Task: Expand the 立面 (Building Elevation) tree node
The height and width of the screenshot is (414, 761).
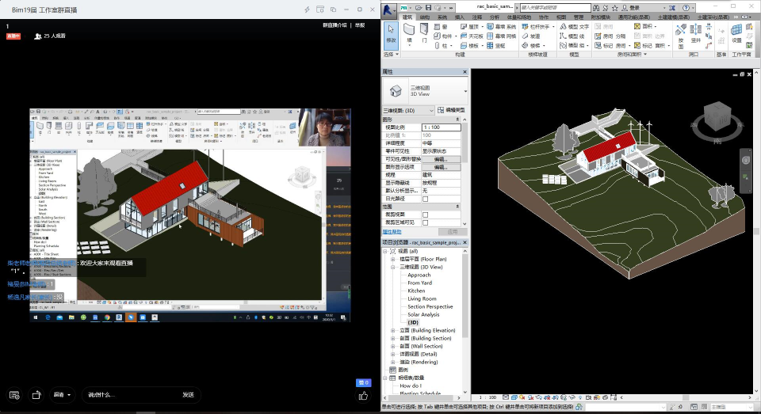Action: pyautogui.click(x=394, y=330)
